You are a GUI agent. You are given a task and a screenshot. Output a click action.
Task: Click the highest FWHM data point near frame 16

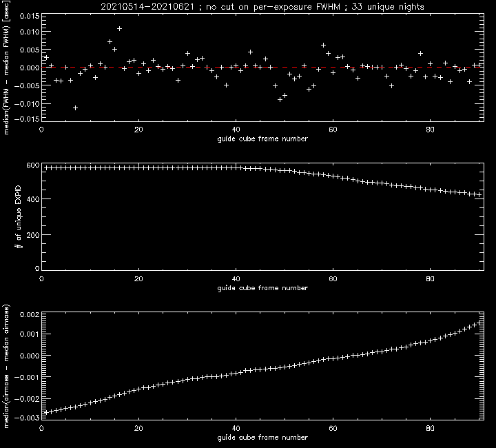119,29
